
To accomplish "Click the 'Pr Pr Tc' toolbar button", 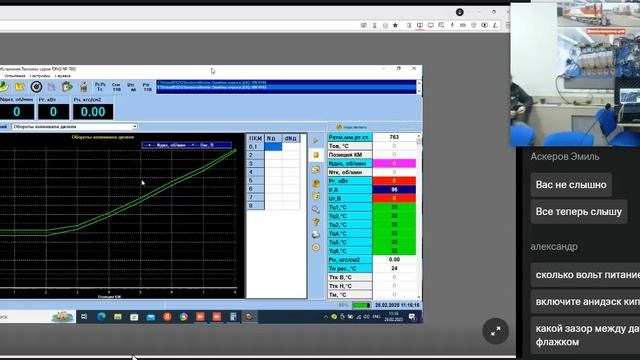I will tap(100, 87).
